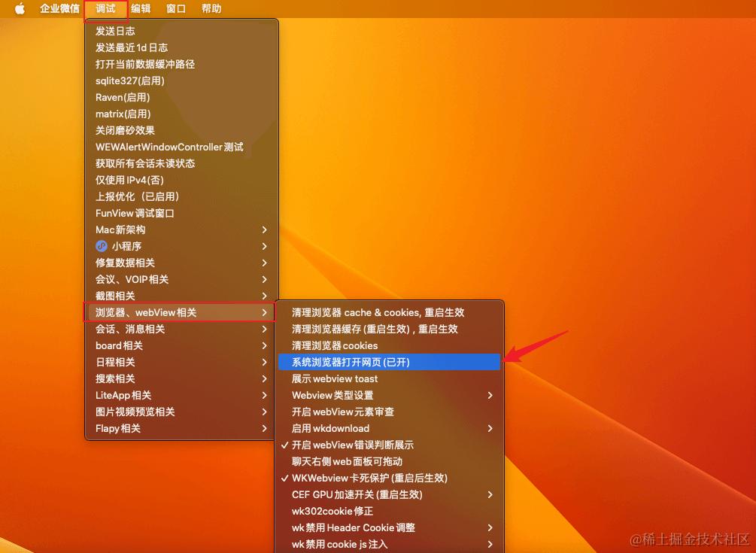This screenshot has height=553, width=756.
Task: Choose 关闭磨砂效果
Action: tap(181, 130)
